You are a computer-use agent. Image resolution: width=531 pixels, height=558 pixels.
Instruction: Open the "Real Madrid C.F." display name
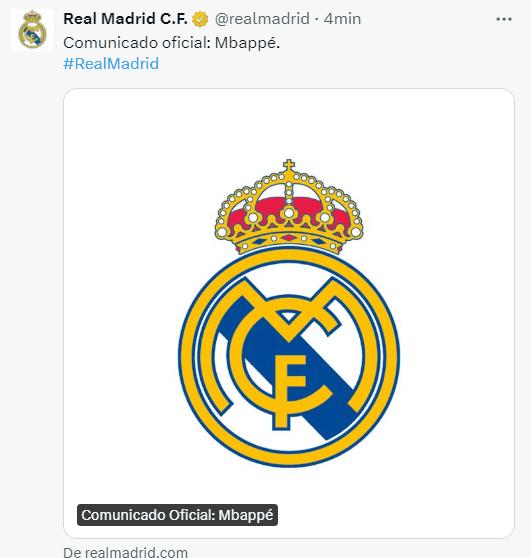click(125, 19)
